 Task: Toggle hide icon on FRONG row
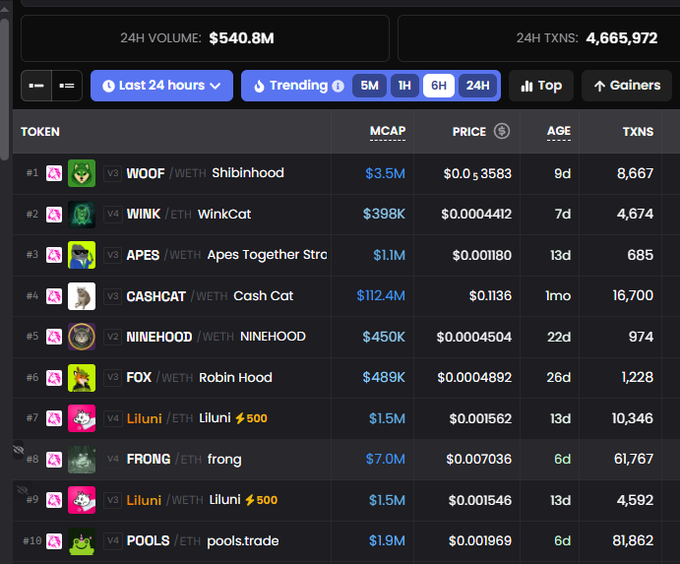(x=19, y=450)
